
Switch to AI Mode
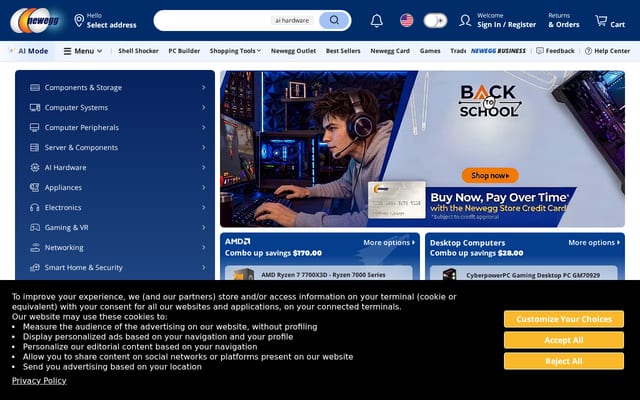29,51
